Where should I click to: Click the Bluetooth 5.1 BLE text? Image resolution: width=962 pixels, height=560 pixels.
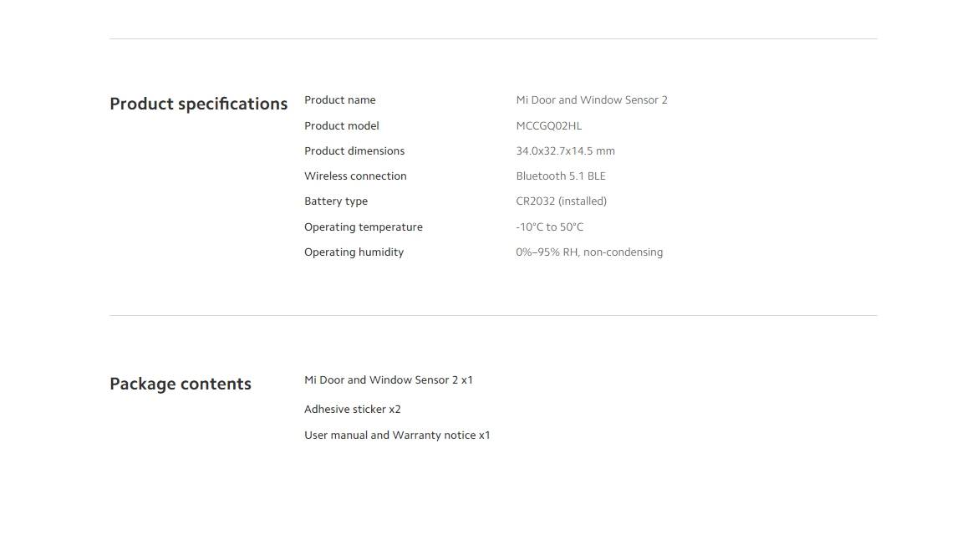click(x=561, y=176)
